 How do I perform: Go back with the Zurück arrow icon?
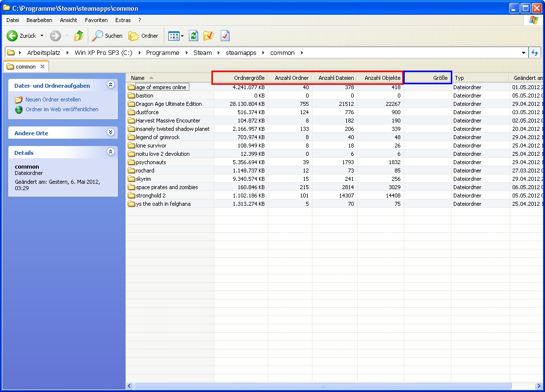(12, 36)
